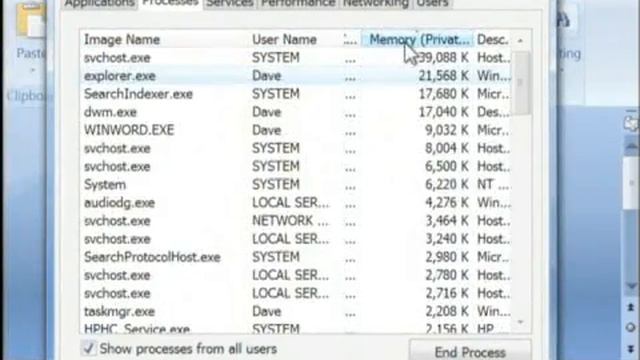Click the Paste icon in Word window
This screenshot has width=640, height=360.
30,21
